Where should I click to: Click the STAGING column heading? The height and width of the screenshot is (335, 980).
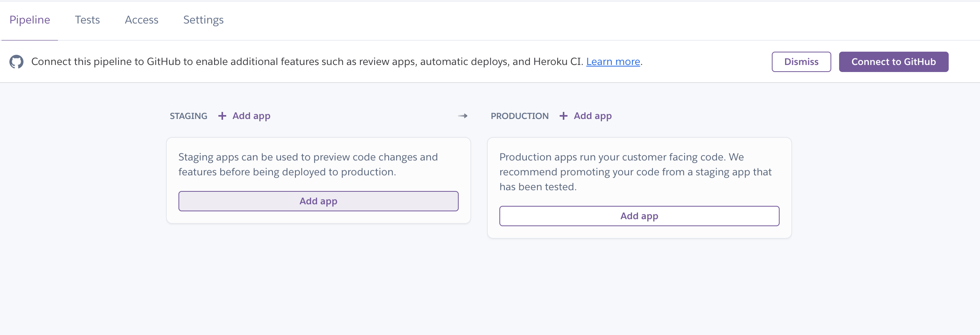click(188, 116)
